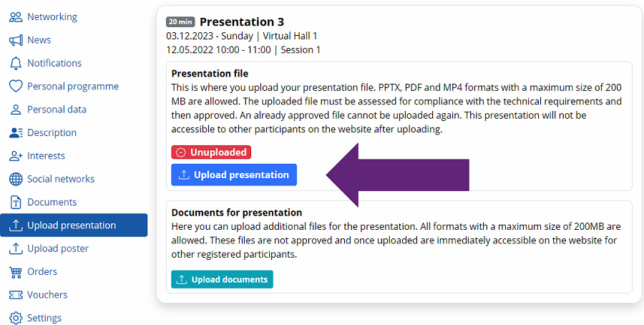
Task: Open the Networking sidebar link text
Action: tap(52, 17)
